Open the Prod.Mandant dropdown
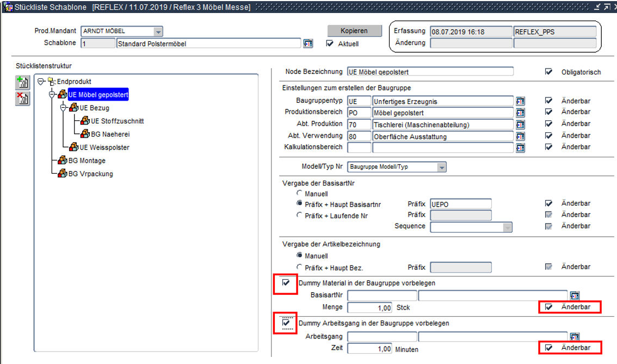The image size is (617, 364). point(158,32)
